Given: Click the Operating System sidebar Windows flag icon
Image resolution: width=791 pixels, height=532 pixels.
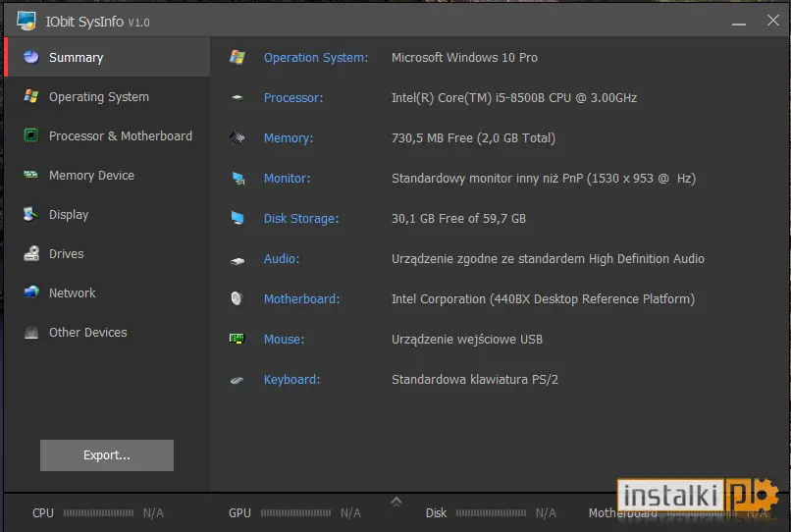Looking at the screenshot, I should point(31,96).
